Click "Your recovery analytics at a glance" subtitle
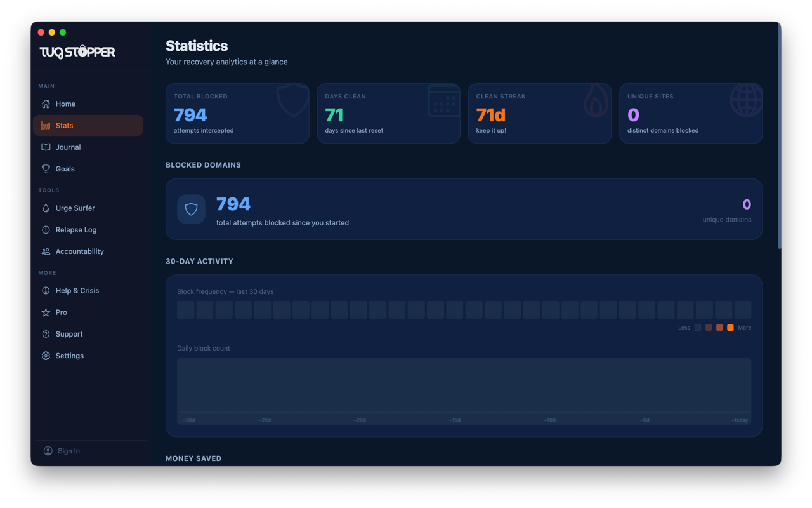This screenshot has width=812, height=508. click(x=226, y=62)
